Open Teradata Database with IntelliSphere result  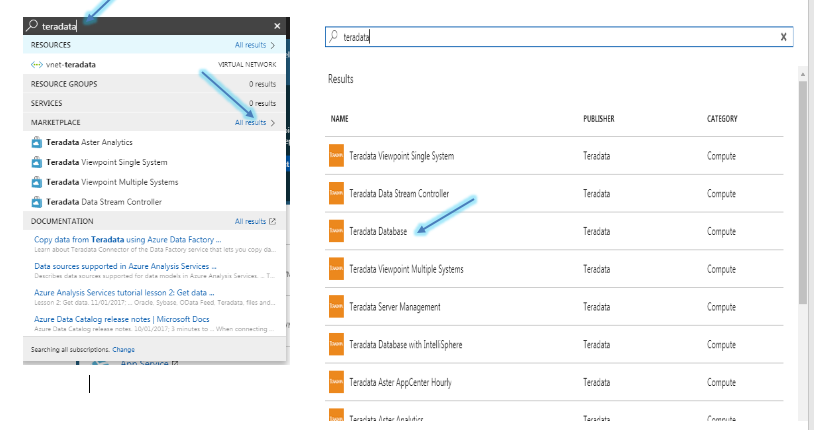[405, 345]
